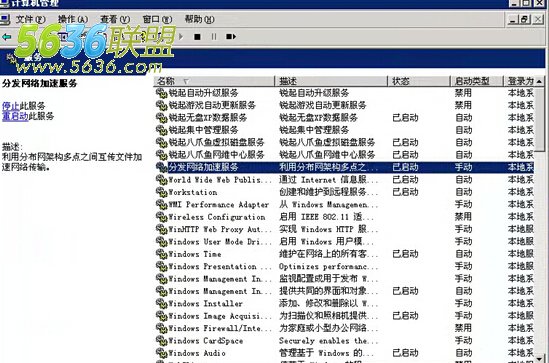Select the Workstation service gear icon
The image size is (549, 363).
point(161,192)
